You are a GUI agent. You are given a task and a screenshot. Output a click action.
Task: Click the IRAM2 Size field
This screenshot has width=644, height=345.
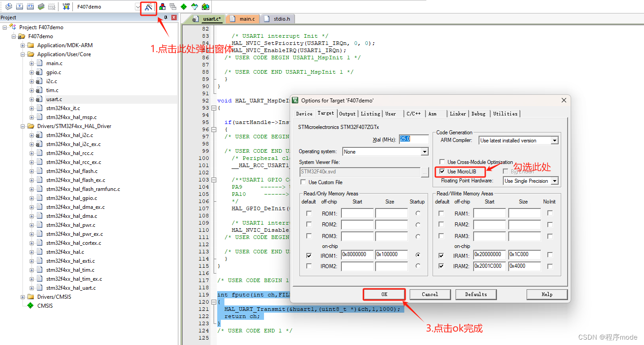point(524,266)
